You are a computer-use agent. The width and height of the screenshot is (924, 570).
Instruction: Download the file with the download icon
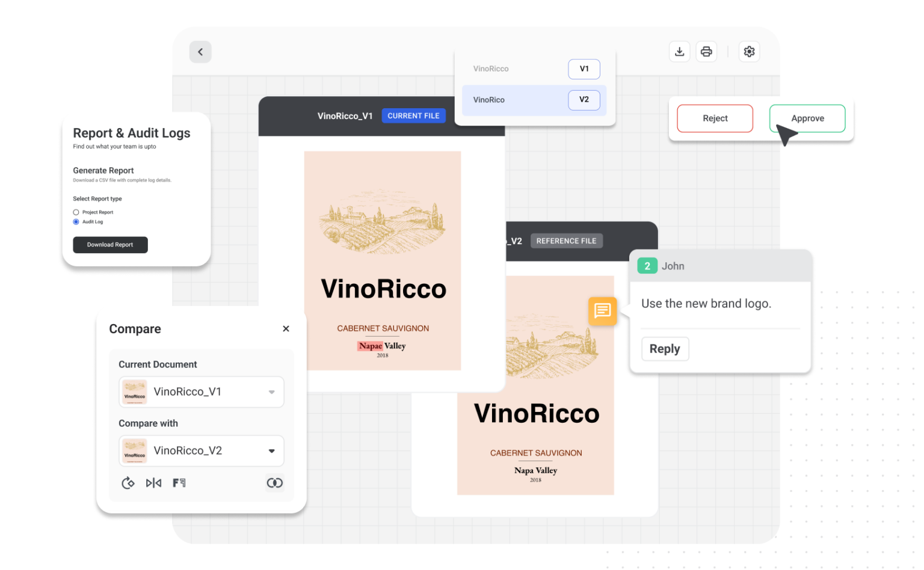pyautogui.click(x=679, y=52)
